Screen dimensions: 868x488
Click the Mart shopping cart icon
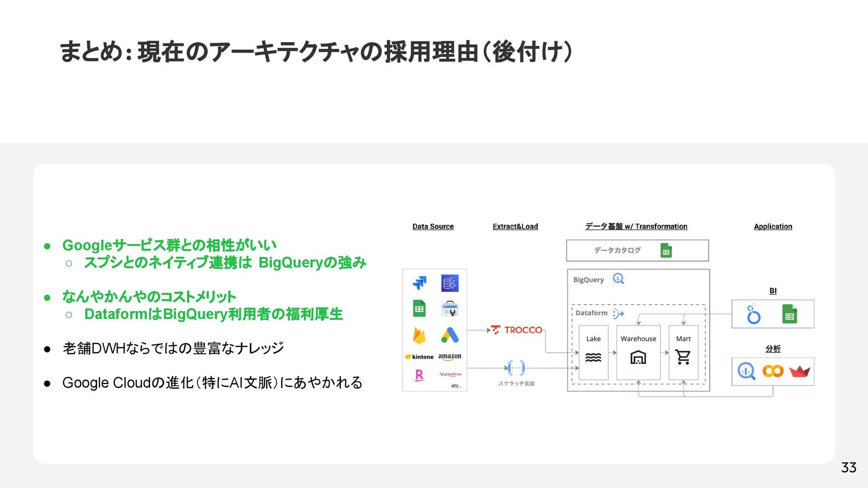pyautogui.click(x=683, y=357)
